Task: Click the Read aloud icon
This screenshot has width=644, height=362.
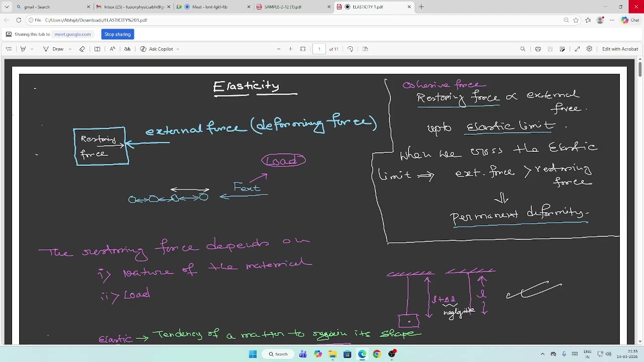Action: point(112,49)
